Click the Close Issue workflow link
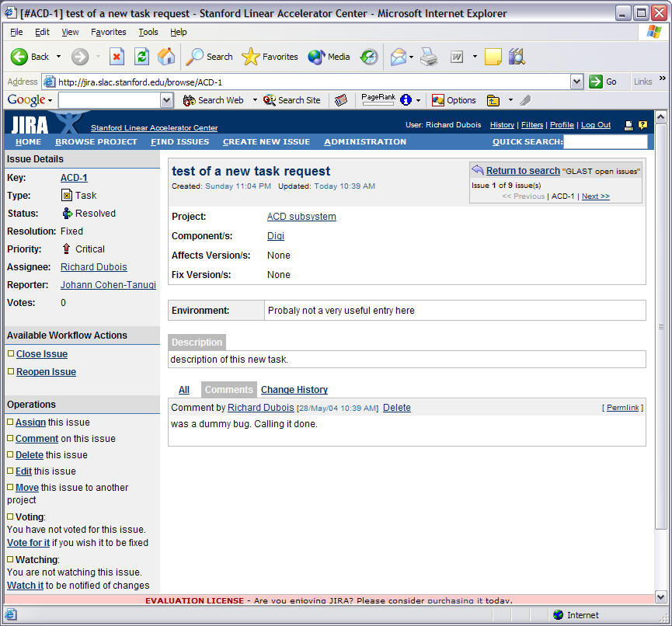672x626 pixels. tap(42, 354)
